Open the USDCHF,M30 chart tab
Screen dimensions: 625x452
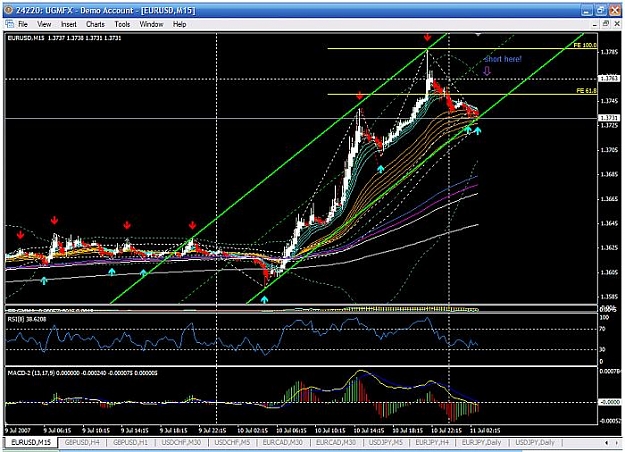[181, 442]
